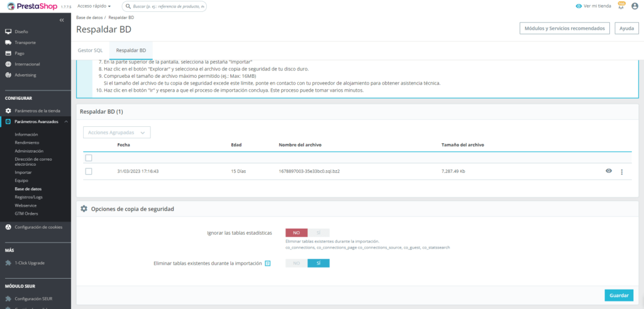Tick the select-all checkbox in table header
Viewport: 644px width, 309px height.
click(x=89, y=158)
